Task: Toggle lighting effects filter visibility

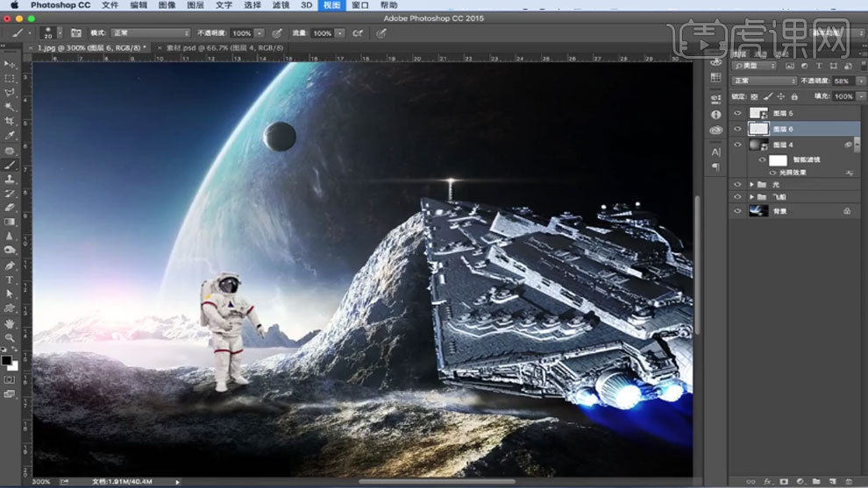Action: pos(772,173)
